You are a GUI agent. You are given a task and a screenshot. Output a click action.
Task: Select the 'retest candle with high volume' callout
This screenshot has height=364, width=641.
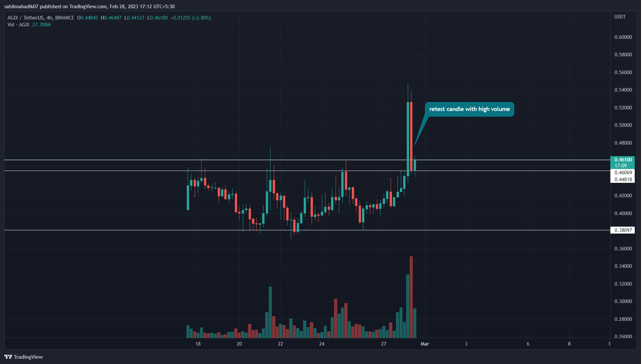click(x=469, y=109)
